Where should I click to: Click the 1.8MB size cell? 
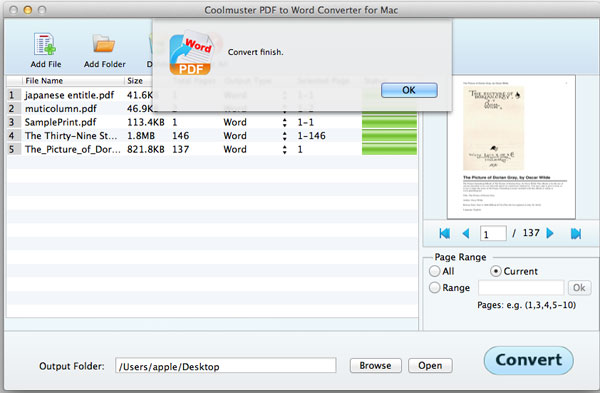pyautogui.click(x=141, y=136)
